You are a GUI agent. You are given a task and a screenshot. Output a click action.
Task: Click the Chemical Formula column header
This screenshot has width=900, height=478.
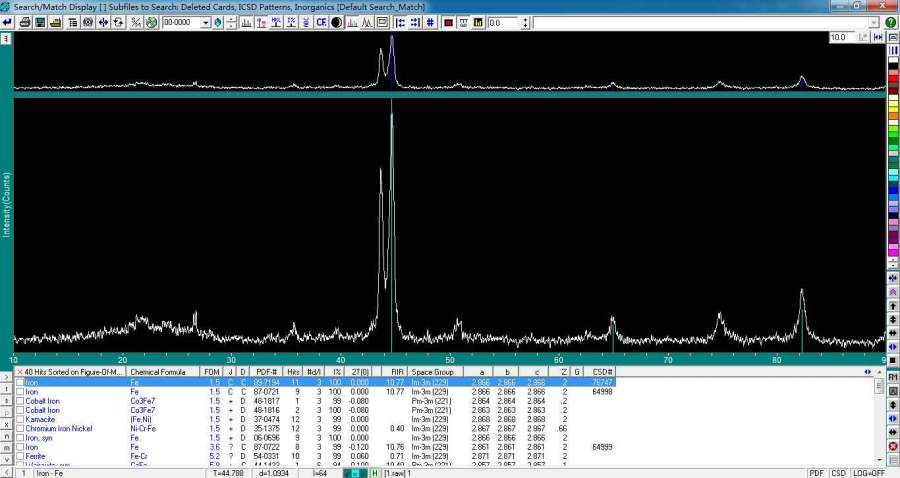click(158, 372)
